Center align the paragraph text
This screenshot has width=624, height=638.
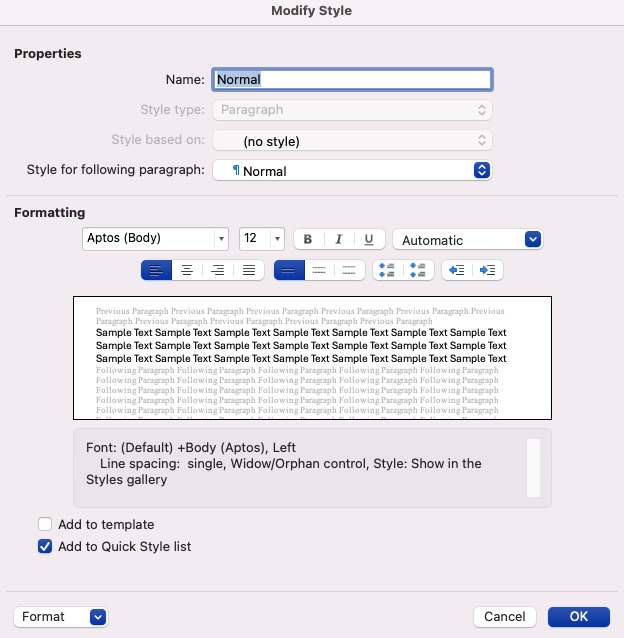pyautogui.click(x=187, y=270)
